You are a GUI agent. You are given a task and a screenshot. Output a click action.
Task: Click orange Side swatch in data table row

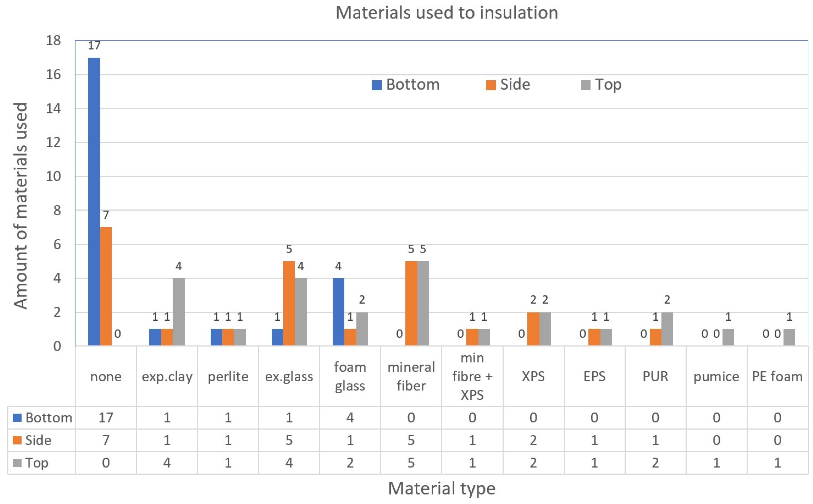pyautogui.click(x=17, y=440)
